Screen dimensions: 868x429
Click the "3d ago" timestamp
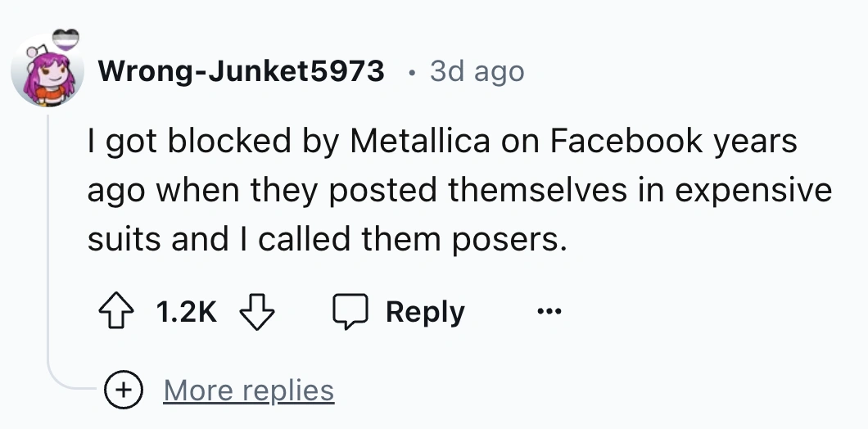(477, 72)
